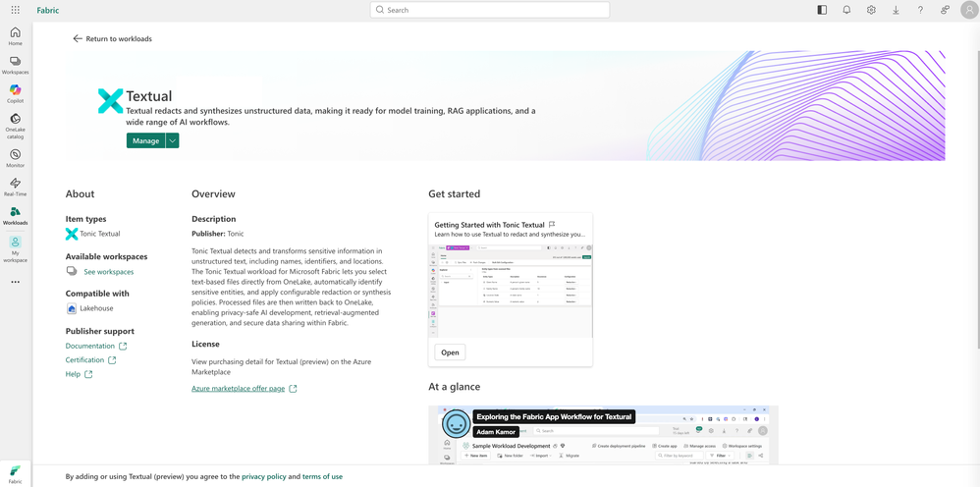Select Workloads in the sidebar

(15, 216)
